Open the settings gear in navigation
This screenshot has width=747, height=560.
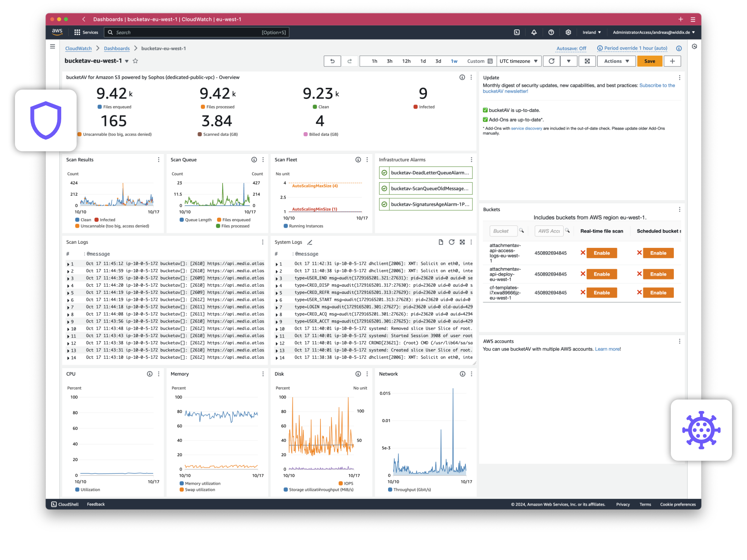568,32
